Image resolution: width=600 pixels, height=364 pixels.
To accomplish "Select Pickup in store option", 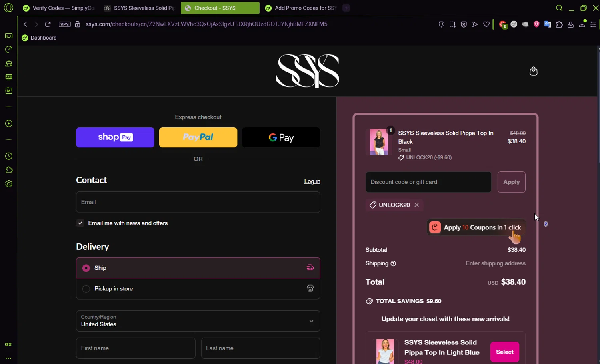I will tap(198, 288).
